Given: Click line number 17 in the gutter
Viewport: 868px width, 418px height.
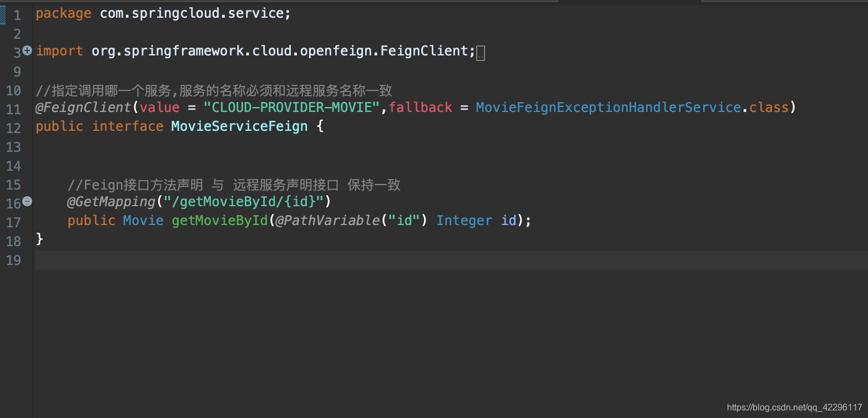Looking at the screenshot, I should point(14,222).
